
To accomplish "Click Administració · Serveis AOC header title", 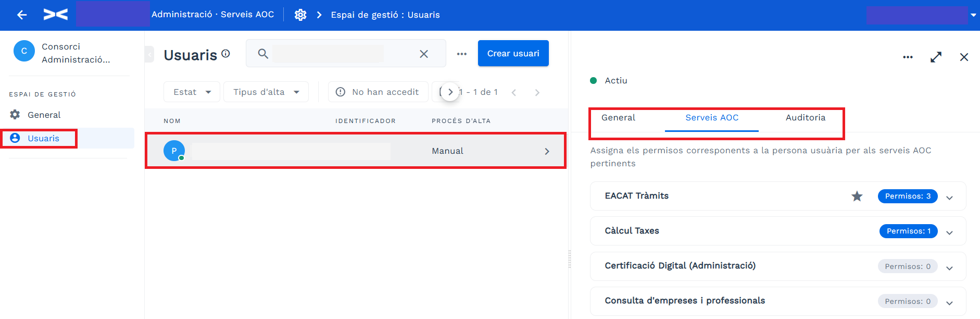I will (x=212, y=15).
